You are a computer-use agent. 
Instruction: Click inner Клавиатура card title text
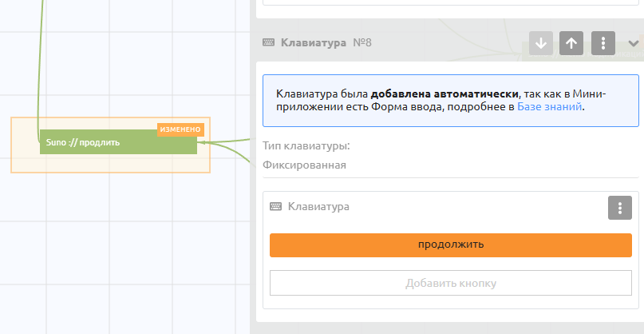(x=319, y=207)
